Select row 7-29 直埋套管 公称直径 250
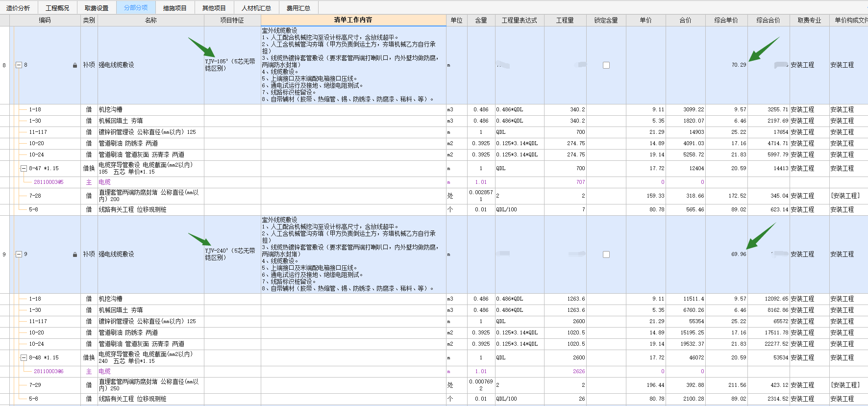The image size is (868, 406). tap(151, 385)
